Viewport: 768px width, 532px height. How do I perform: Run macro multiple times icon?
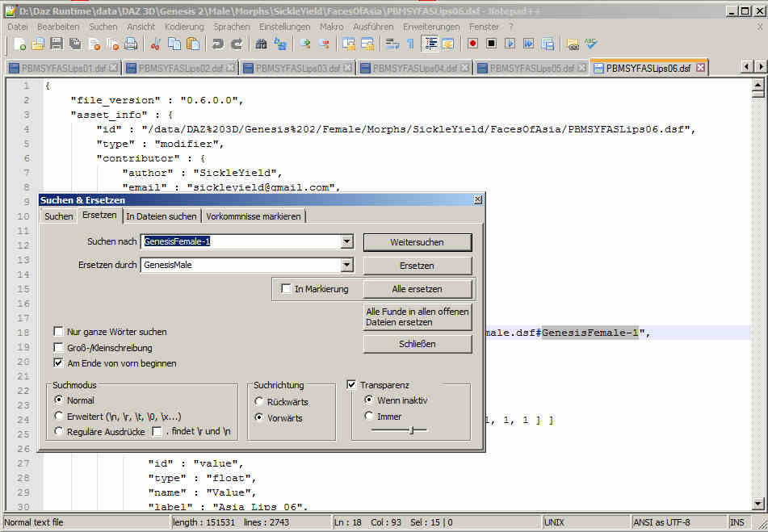point(529,44)
